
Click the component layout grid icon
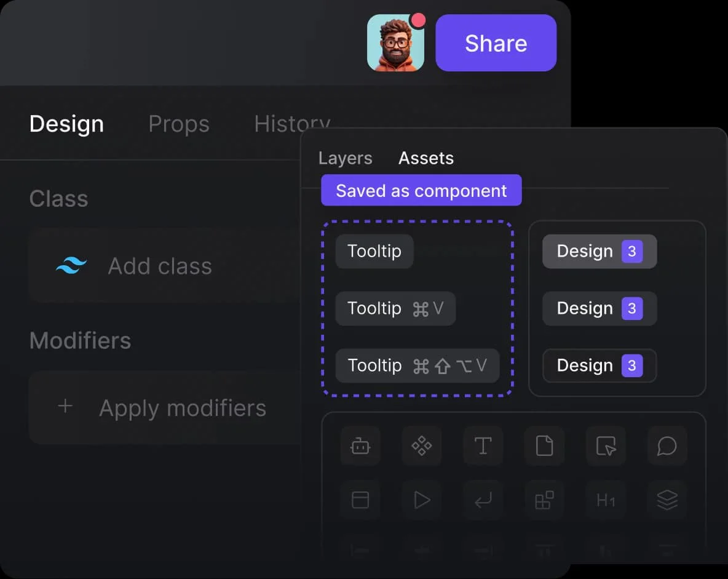544,500
